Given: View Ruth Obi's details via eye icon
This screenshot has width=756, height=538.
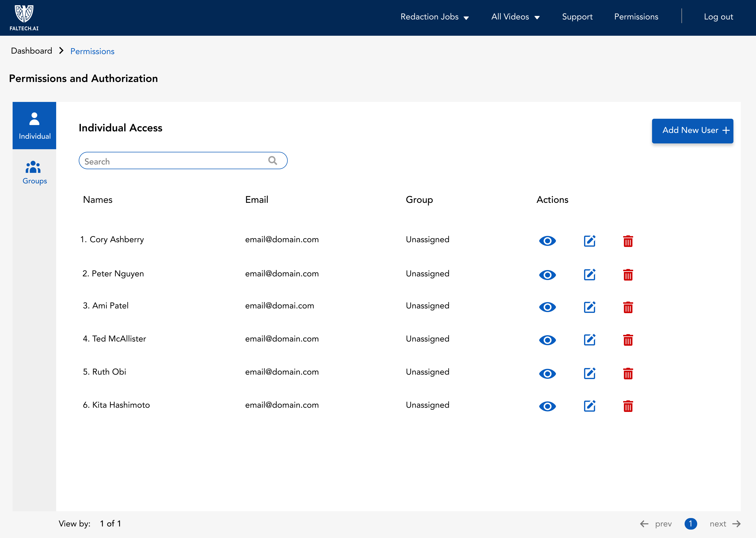Looking at the screenshot, I should pyautogui.click(x=547, y=374).
